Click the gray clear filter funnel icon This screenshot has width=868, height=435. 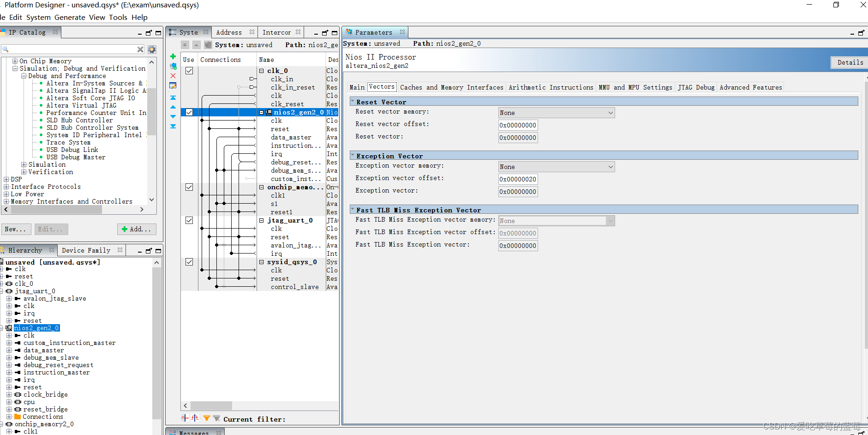[x=216, y=418]
